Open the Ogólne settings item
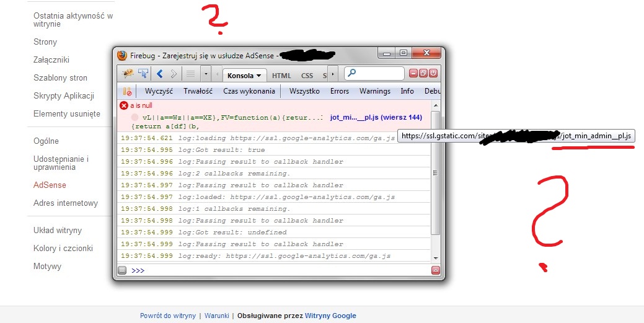The width and height of the screenshot is (644, 323). [46, 141]
